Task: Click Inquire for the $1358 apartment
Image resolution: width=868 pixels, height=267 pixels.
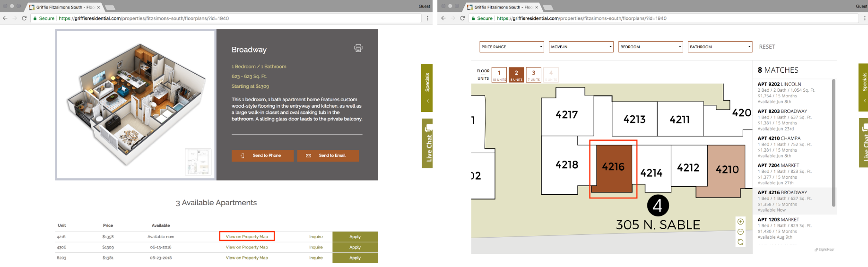Action: [316, 236]
